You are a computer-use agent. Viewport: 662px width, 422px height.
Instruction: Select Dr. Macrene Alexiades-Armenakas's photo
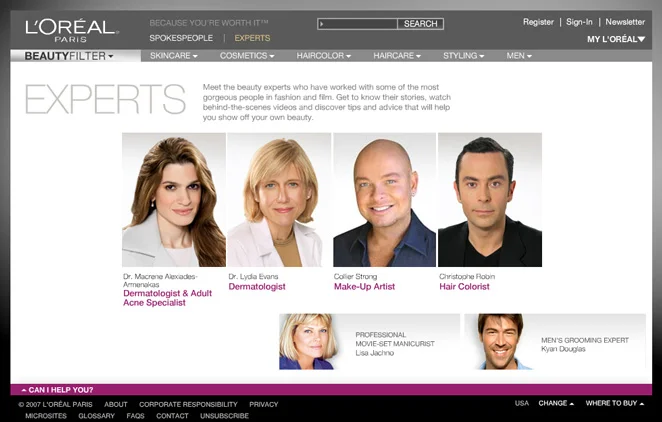click(174, 200)
